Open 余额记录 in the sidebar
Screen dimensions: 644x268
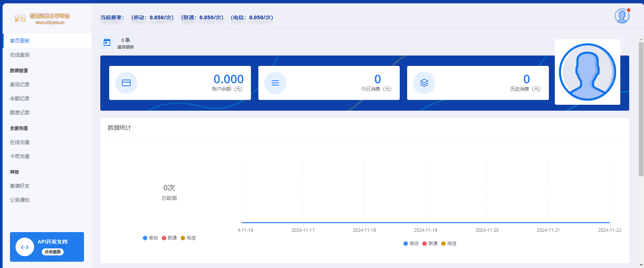pyautogui.click(x=47, y=98)
